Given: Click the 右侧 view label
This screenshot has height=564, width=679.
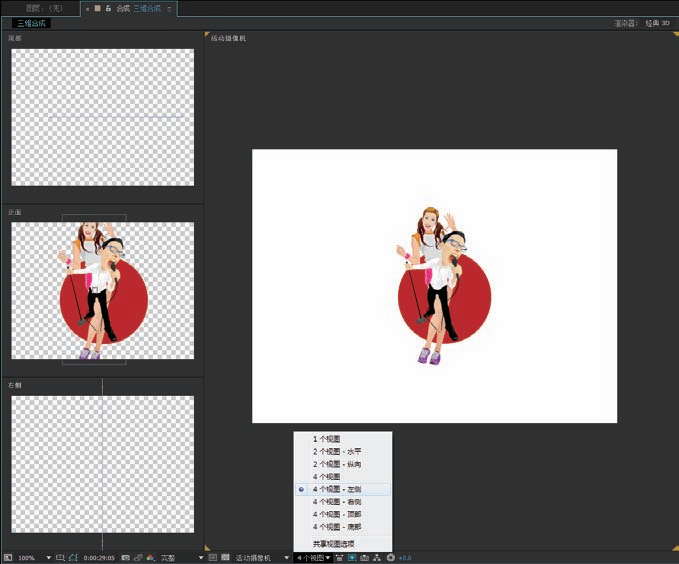Looking at the screenshot, I should (x=14, y=385).
